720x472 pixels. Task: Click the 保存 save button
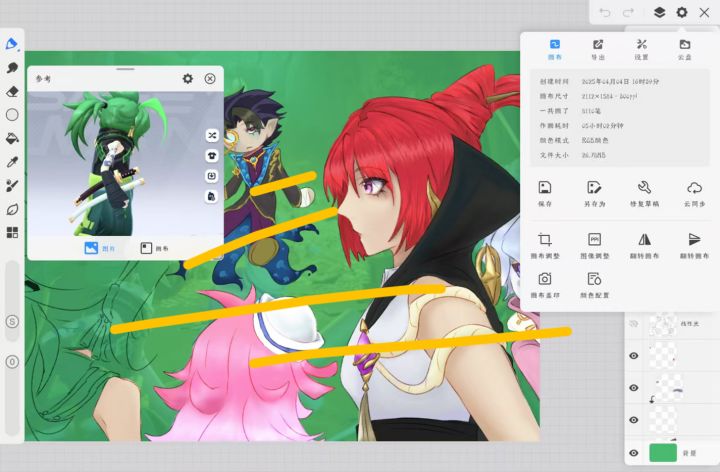[x=545, y=193]
